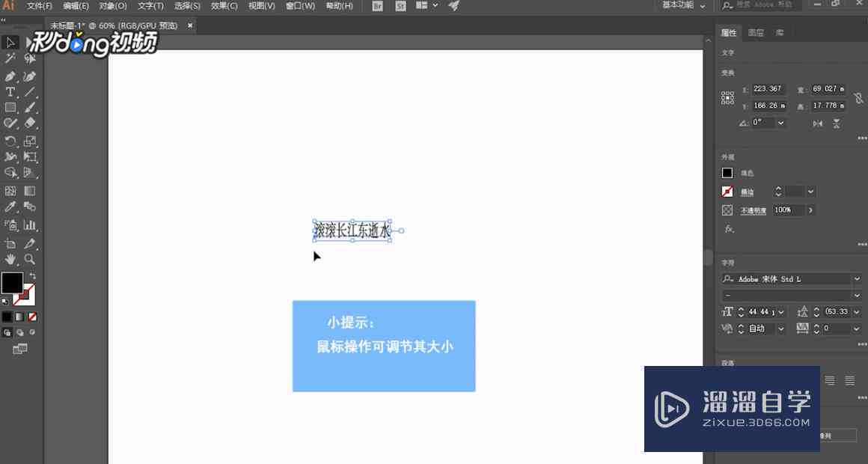Flip selection vertically in Transform section
868x464 pixels.
coord(837,123)
